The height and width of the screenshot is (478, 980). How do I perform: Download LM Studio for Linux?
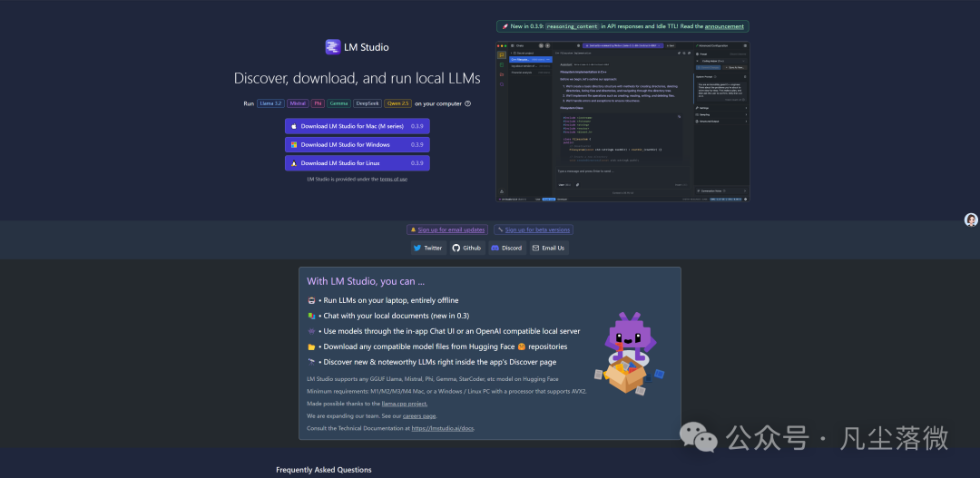point(358,163)
